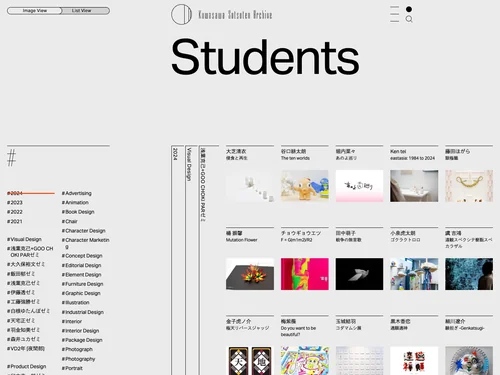
Task: Switch to Image View
Action: 34,11
